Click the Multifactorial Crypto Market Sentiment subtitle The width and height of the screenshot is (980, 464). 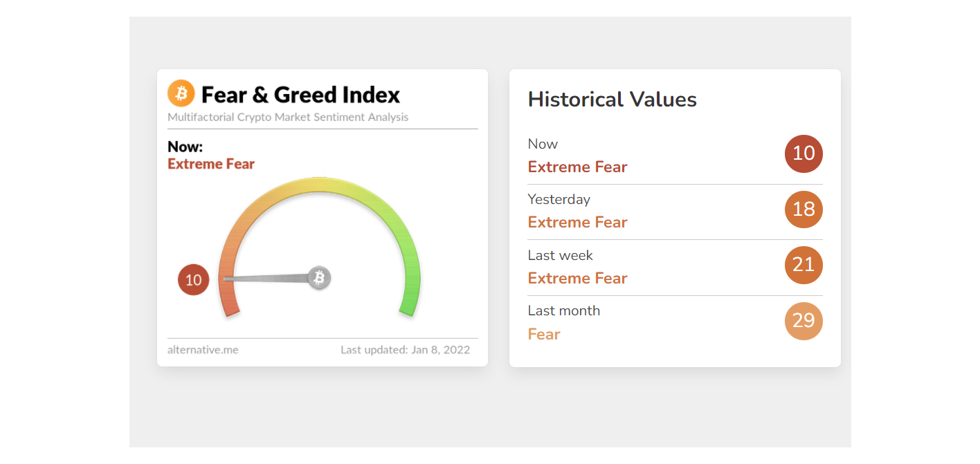tap(288, 118)
